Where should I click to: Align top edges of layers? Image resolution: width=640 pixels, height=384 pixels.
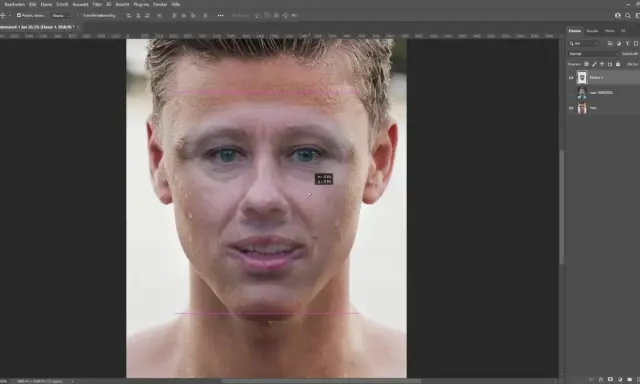click(174, 16)
